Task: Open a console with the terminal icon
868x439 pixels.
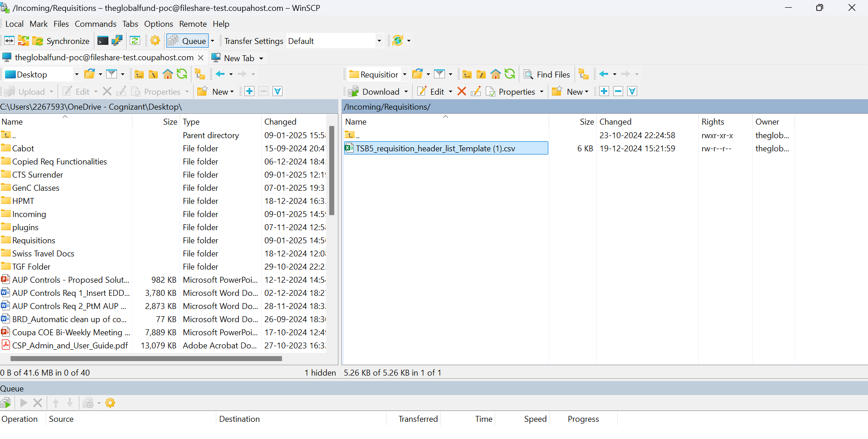Action: 102,40
